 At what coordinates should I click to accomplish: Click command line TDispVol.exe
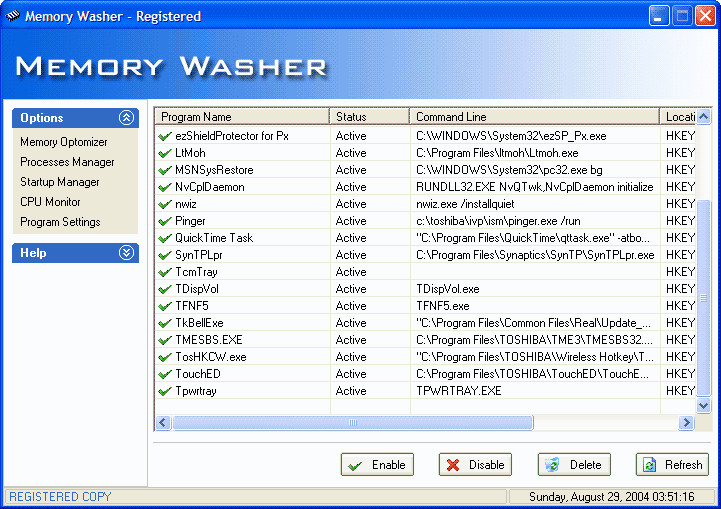click(447, 289)
